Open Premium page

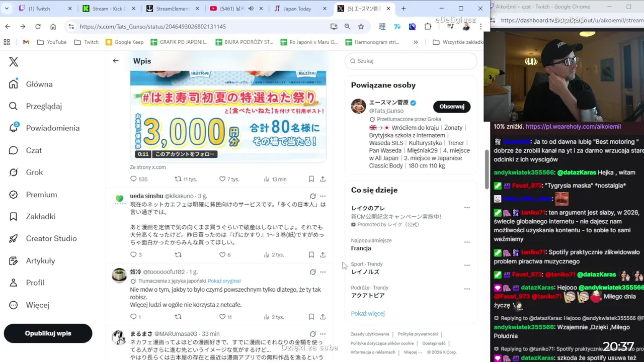[x=33, y=195]
